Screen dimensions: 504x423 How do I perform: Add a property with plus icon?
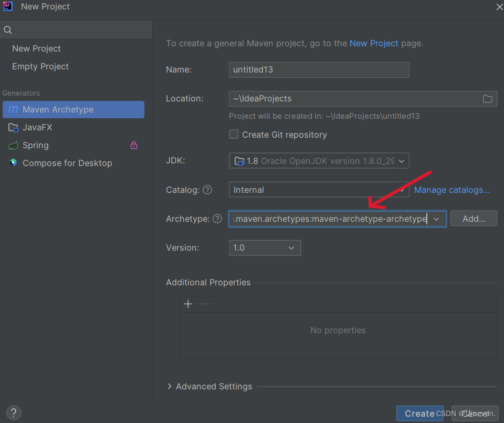click(x=188, y=304)
